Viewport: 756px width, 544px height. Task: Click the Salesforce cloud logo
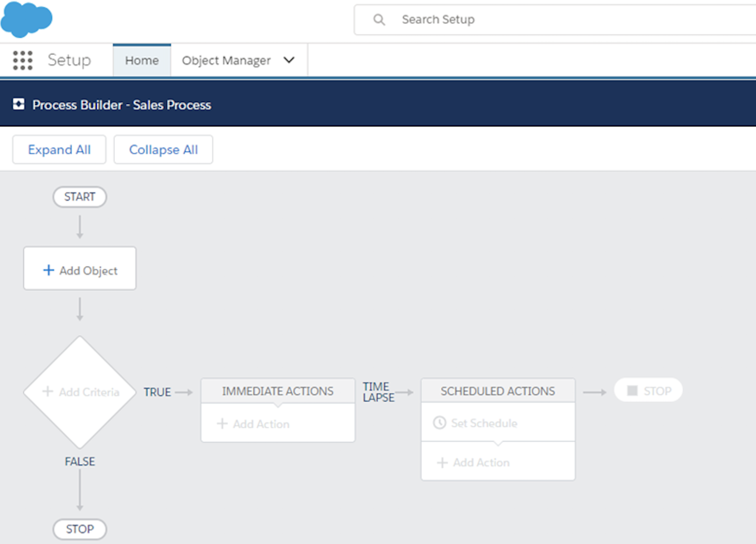pyautogui.click(x=26, y=20)
